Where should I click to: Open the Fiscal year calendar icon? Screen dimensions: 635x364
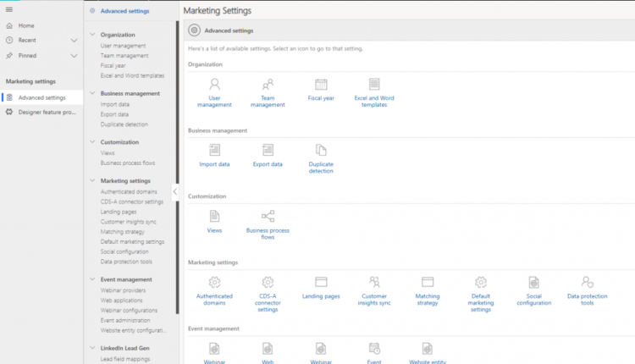click(x=321, y=85)
